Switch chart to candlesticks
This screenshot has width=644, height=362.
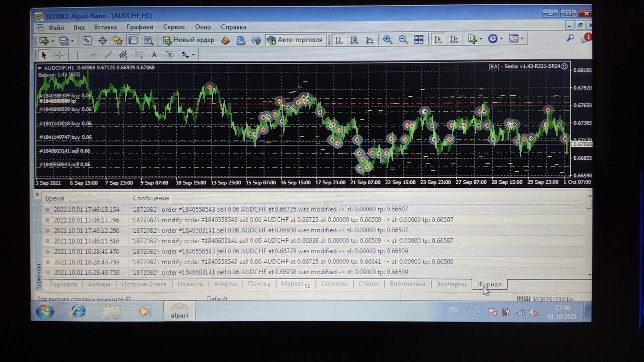pyautogui.click(x=354, y=40)
